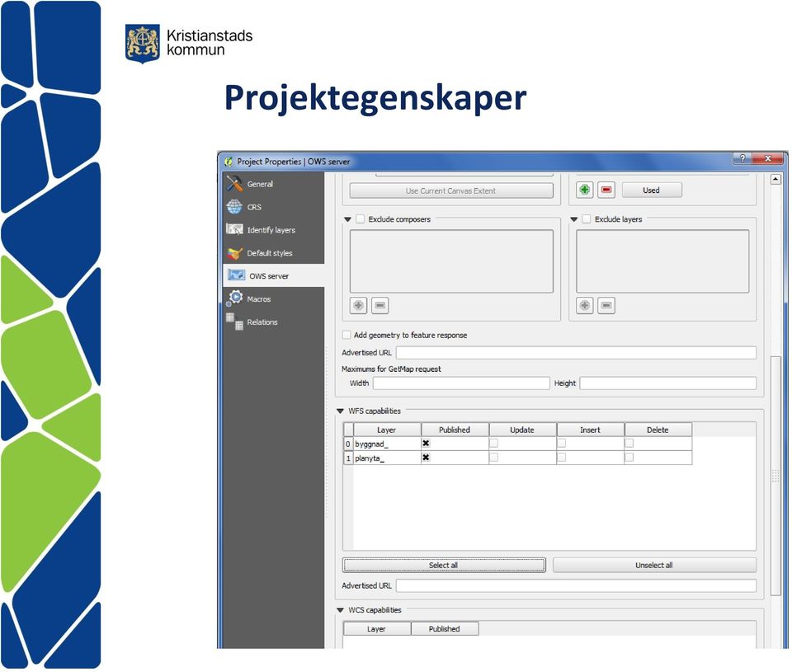This screenshot has height=672, width=792.
Task: Check Delete for the byggnad_ layer
Action: pos(629,444)
